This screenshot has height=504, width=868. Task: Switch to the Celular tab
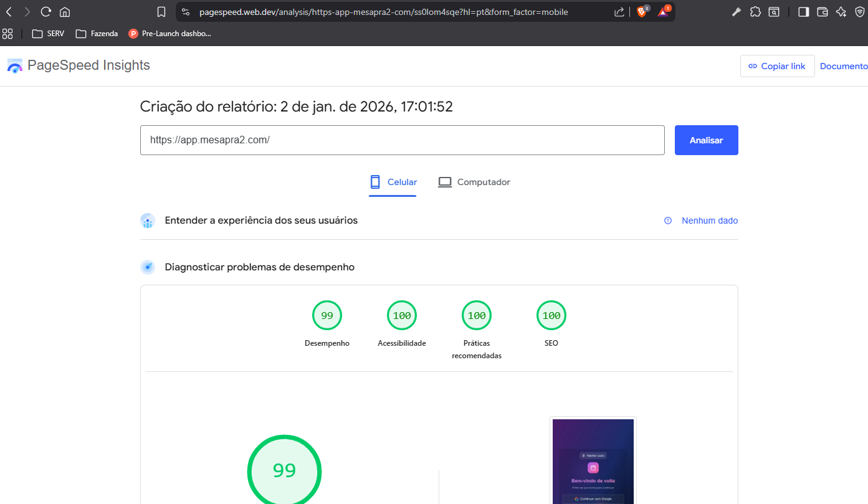[393, 182]
